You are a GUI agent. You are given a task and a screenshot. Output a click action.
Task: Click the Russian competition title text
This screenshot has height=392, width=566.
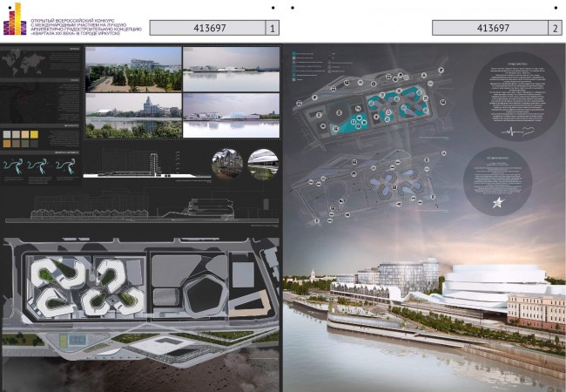click(86, 27)
